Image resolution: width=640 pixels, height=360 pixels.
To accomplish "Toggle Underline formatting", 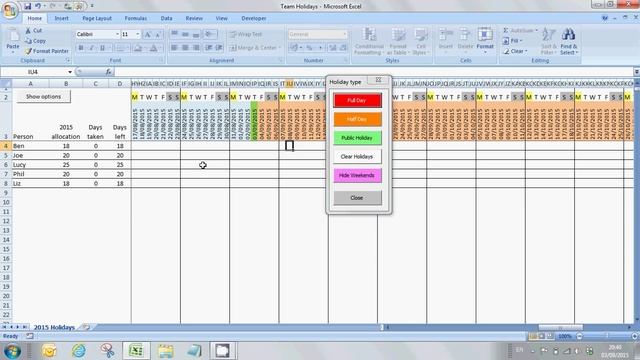I will point(102,48).
